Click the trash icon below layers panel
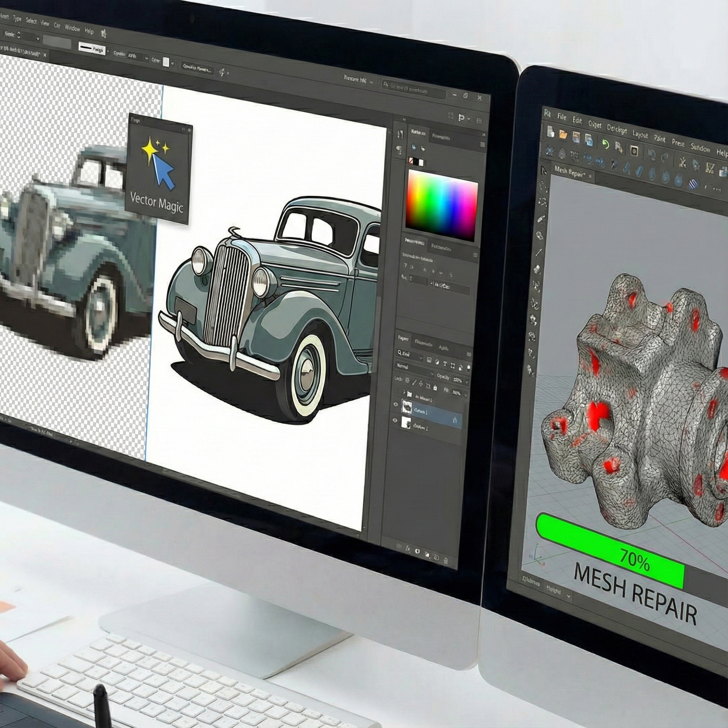728x728 pixels. click(x=446, y=560)
